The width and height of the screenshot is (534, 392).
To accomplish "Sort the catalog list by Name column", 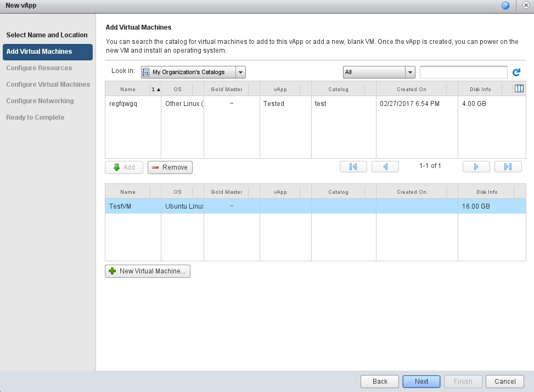I will pos(127,89).
